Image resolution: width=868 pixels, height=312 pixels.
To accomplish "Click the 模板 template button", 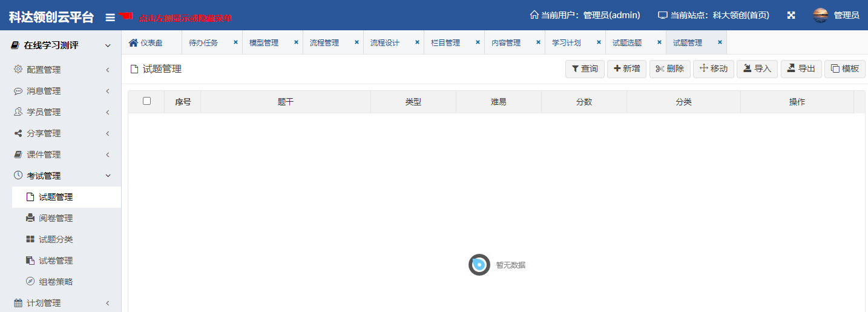I will [845, 69].
